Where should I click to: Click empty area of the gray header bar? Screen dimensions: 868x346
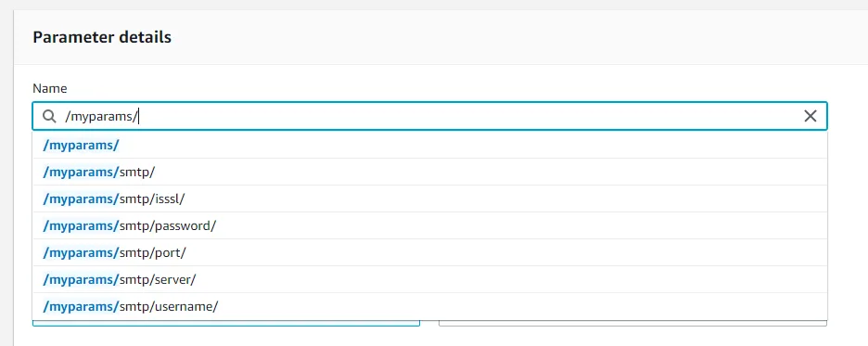(x=498, y=37)
